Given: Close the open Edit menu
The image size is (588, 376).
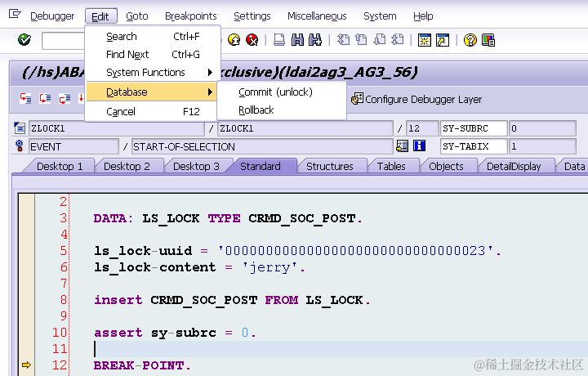Looking at the screenshot, I should click(x=100, y=16).
